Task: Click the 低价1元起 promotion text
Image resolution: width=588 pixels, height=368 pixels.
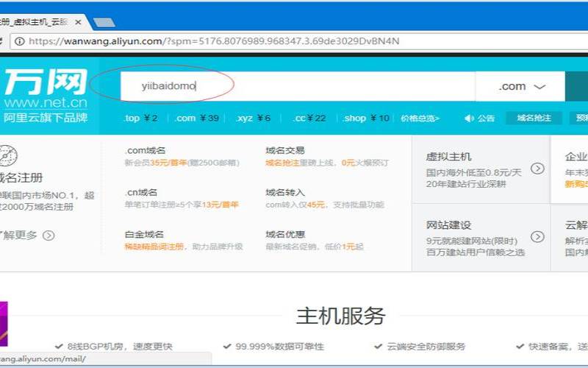Action: pos(344,247)
